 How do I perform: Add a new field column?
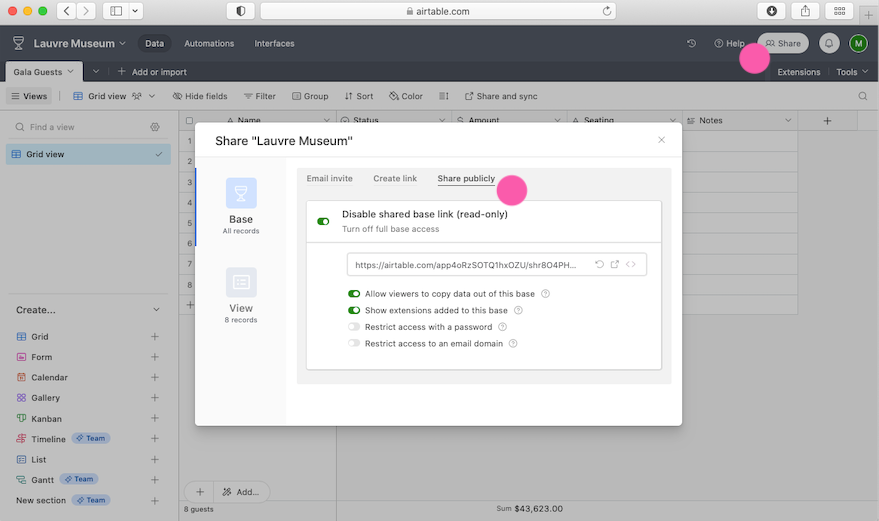tap(827, 121)
